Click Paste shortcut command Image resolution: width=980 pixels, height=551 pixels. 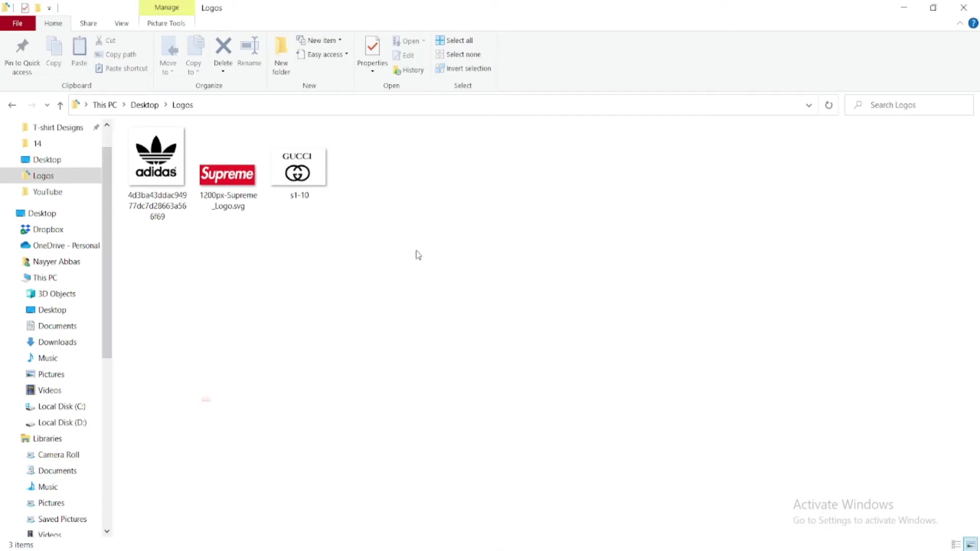[x=121, y=68]
